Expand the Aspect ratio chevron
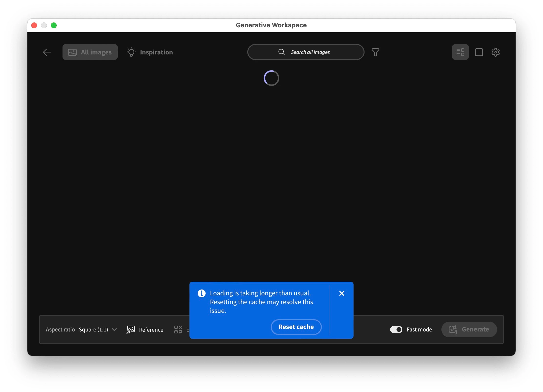This screenshot has height=392, width=543. pyautogui.click(x=114, y=330)
